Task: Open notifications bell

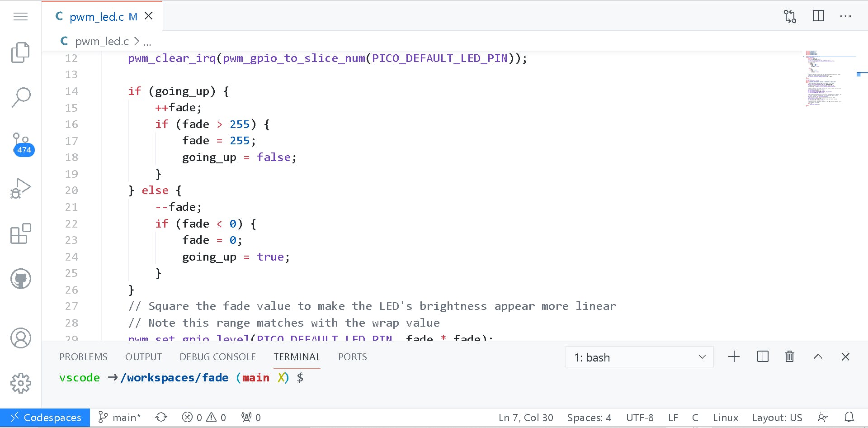Action: pos(849,417)
